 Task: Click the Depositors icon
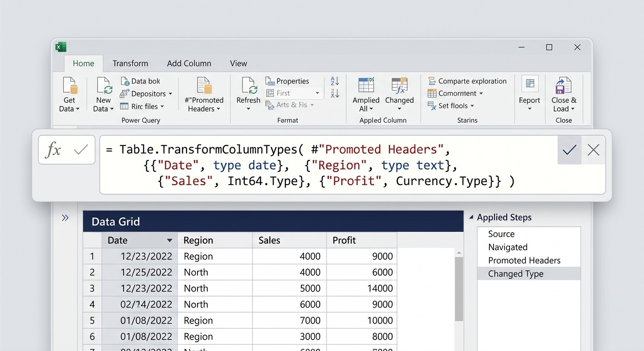tap(124, 94)
